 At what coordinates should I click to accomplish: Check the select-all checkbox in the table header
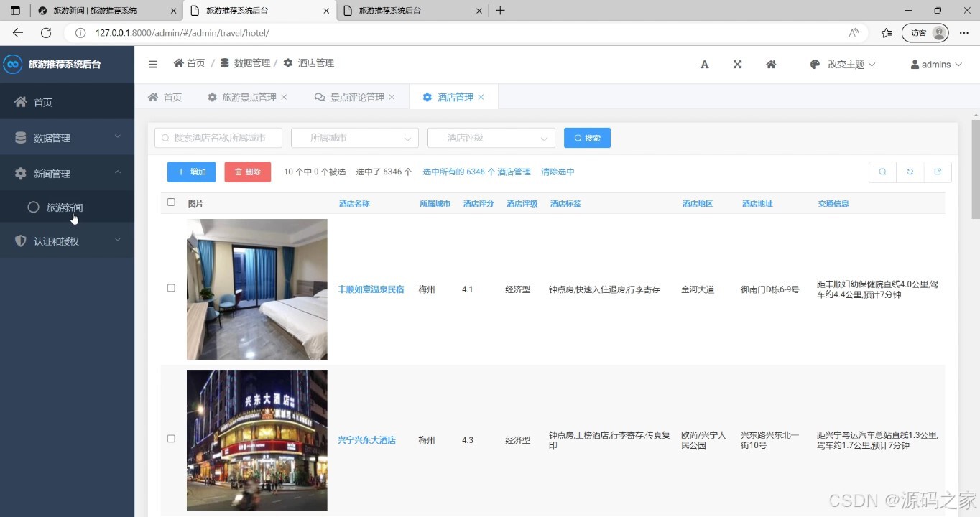(x=171, y=202)
